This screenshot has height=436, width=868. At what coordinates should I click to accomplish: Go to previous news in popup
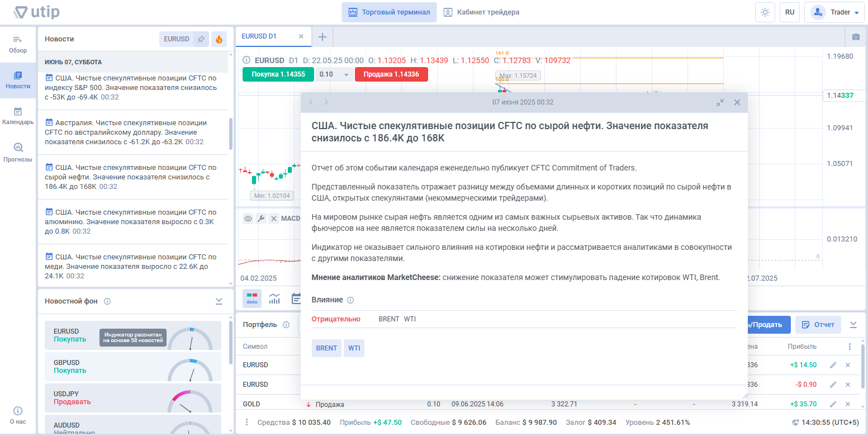coord(311,102)
